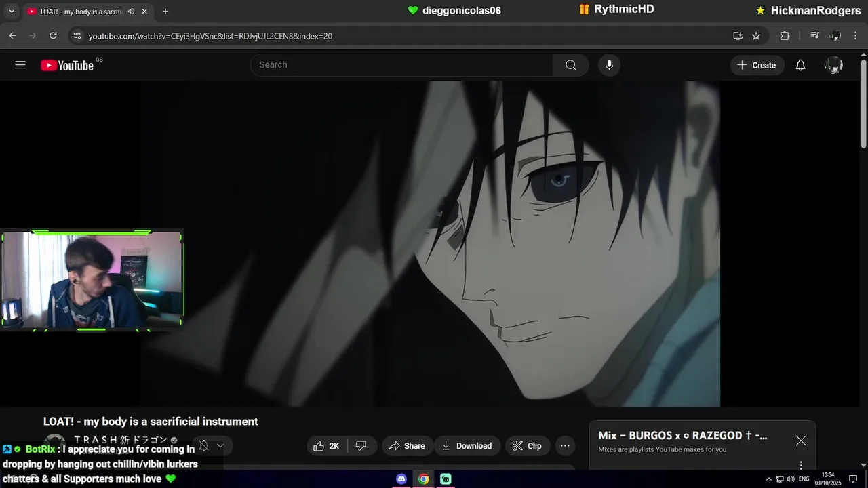Viewport: 868px width, 488px height.
Task: Mute tab via speaker icon on tab
Action: pos(131,12)
